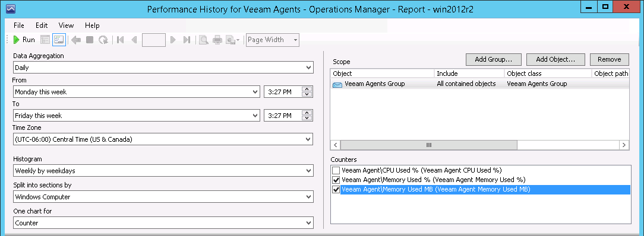Click the Scope list's left scroll arrow
The image size is (644, 236).
[336, 145]
